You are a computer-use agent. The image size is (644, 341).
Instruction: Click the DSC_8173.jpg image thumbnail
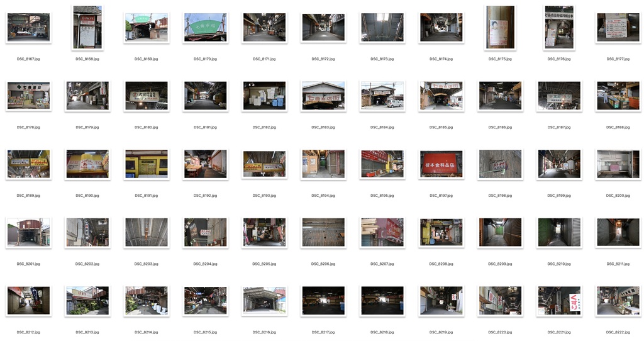(x=382, y=28)
